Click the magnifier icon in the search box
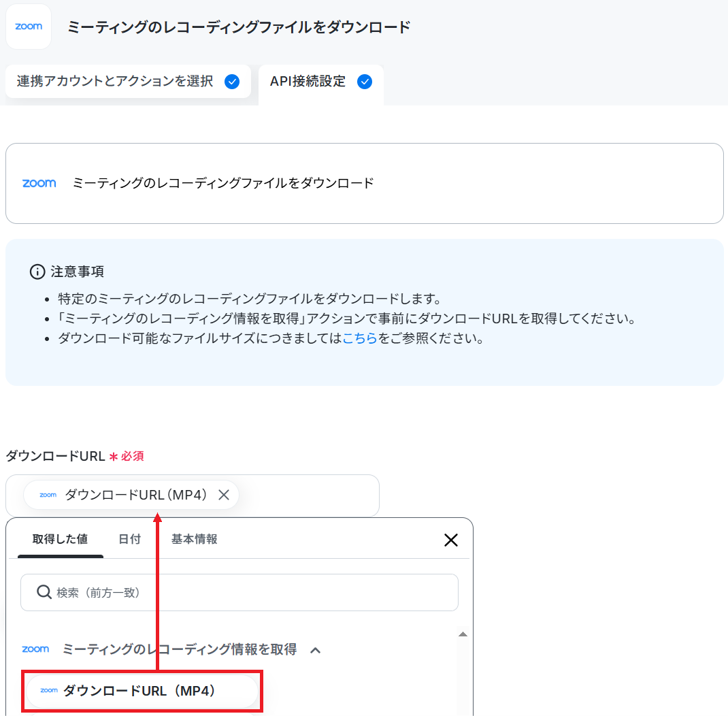728x716 pixels. [44, 592]
